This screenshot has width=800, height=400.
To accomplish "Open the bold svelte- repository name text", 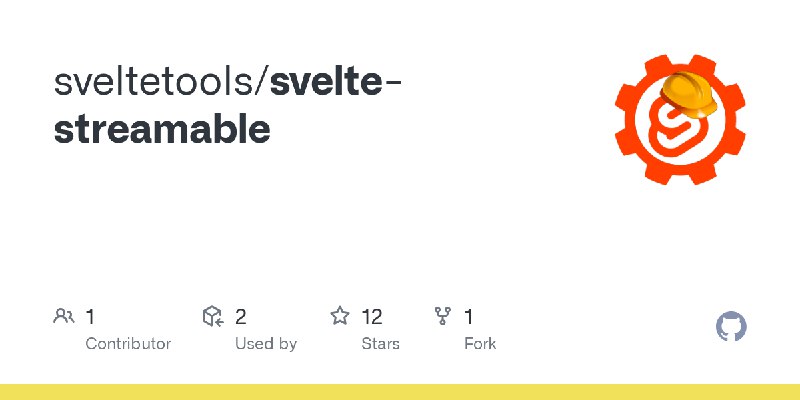I will point(335,82).
